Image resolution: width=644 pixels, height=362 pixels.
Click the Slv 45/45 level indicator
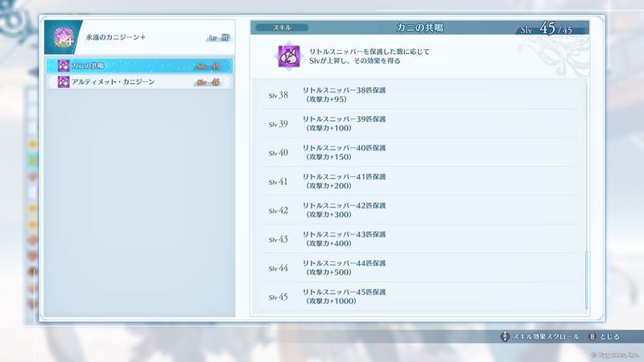(547, 29)
